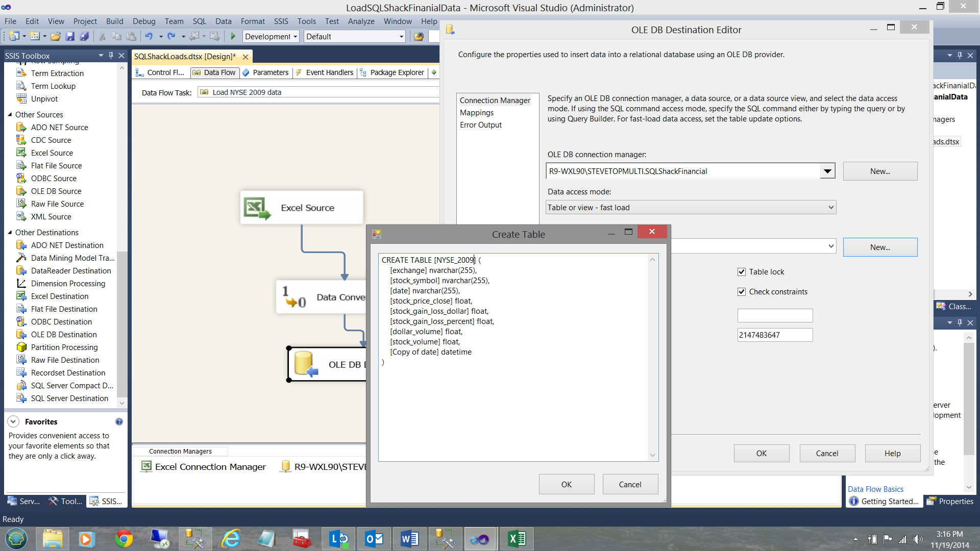The height and width of the screenshot is (551, 980).
Task: Select the Flat File Destination toolbox item
Action: coord(64,309)
